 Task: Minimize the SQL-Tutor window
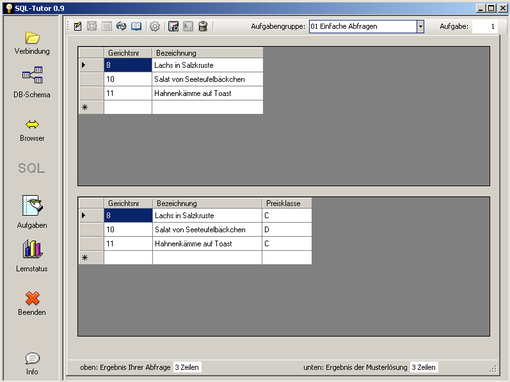coord(480,8)
